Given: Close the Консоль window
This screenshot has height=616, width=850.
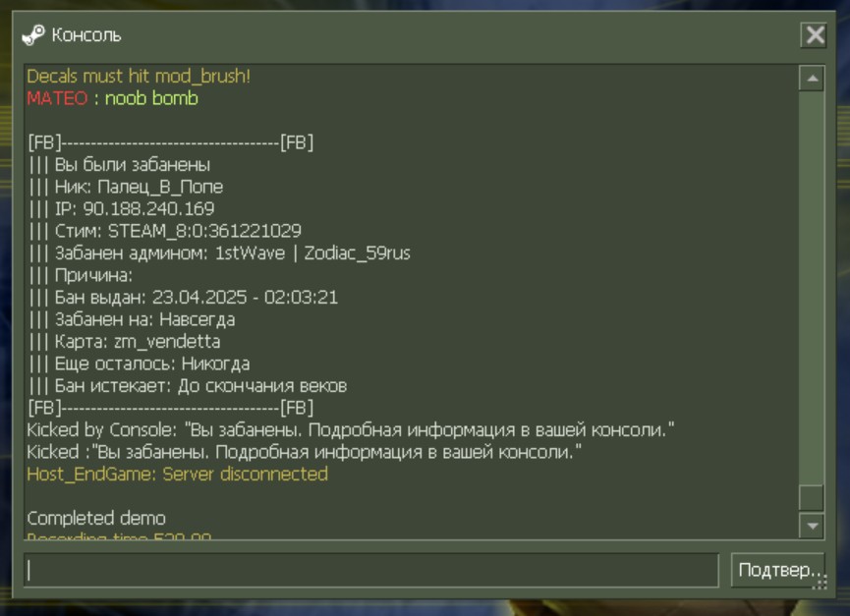Looking at the screenshot, I should 814,35.
